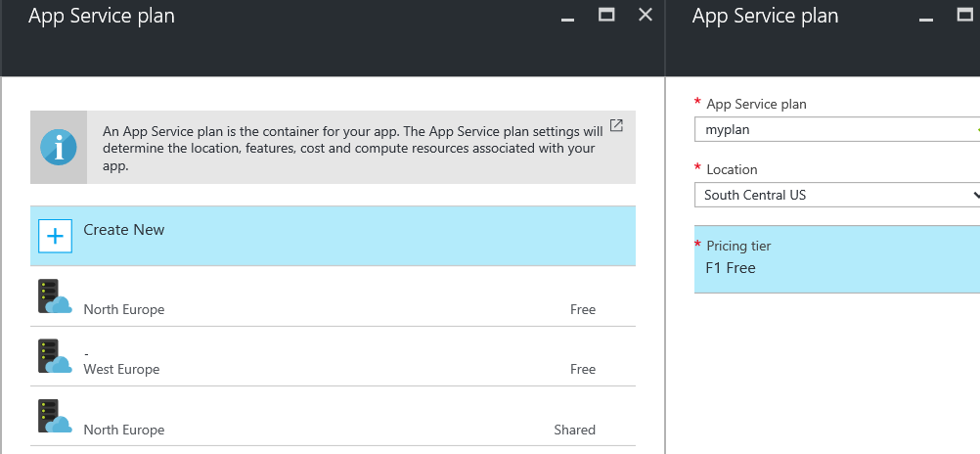Maximize the left App Service plan blade
This screenshot has height=454, width=980.
[606, 15]
